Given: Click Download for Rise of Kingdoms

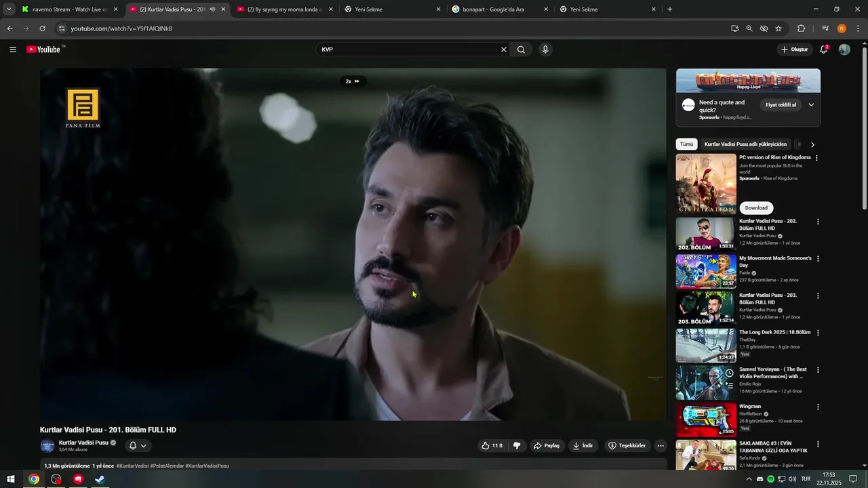Looking at the screenshot, I should [756, 208].
